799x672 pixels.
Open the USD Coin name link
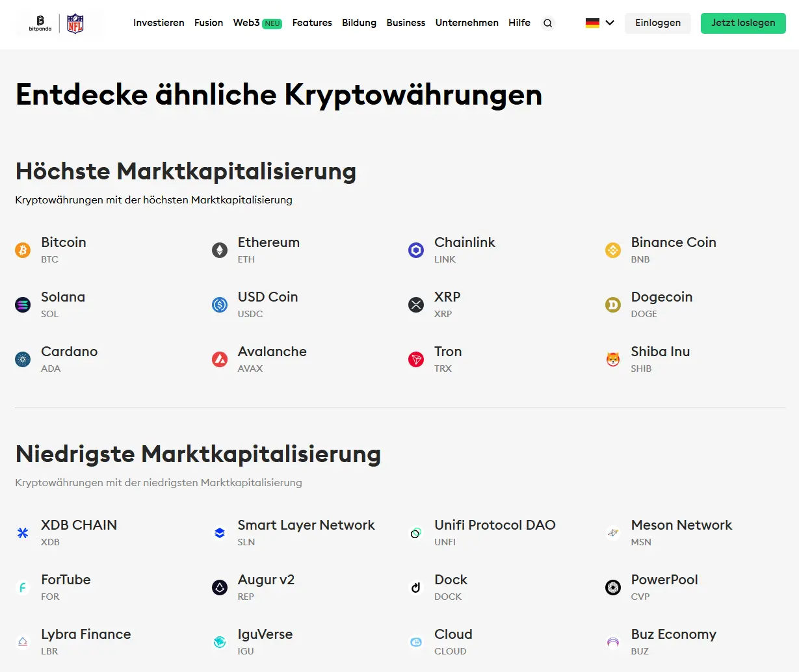pyautogui.click(x=268, y=297)
